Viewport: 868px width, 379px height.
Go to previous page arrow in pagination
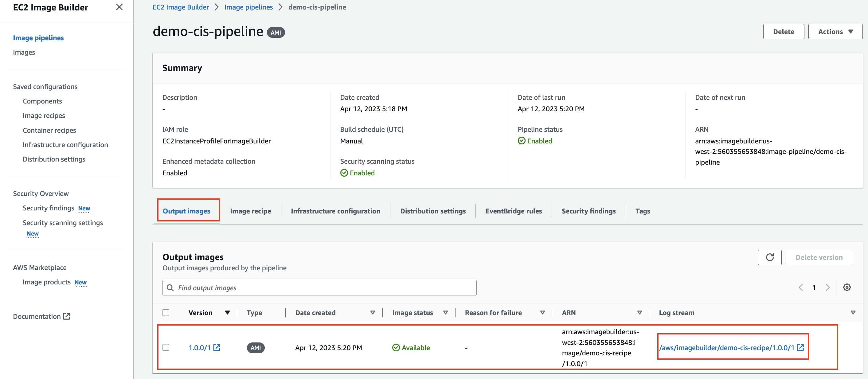click(801, 287)
